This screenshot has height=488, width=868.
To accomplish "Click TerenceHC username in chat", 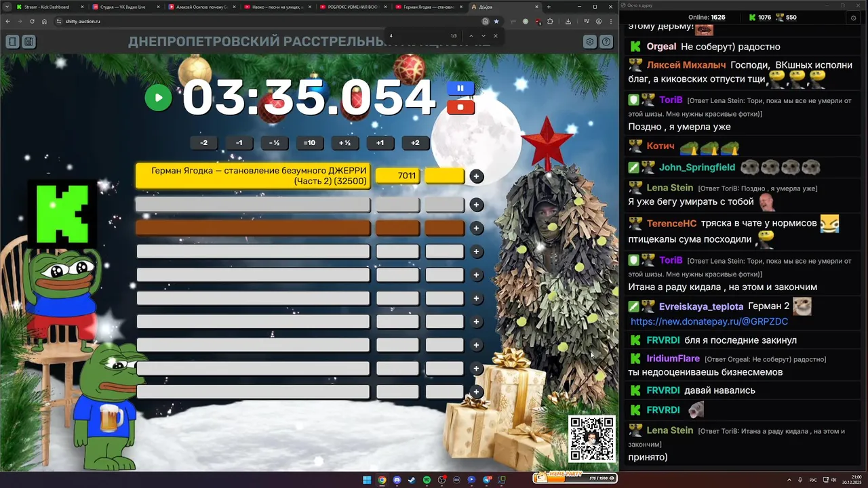I will [671, 223].
